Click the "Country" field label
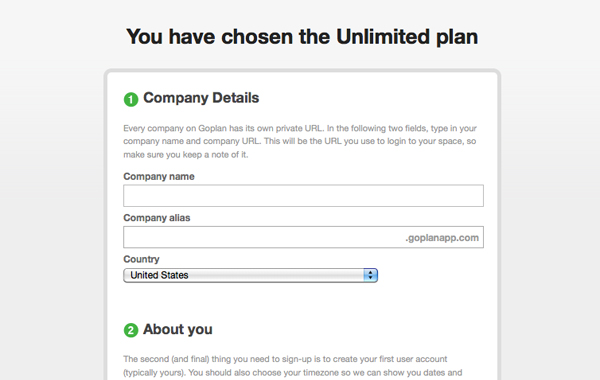Screen dimensions: 600x380 pos(141,259)
